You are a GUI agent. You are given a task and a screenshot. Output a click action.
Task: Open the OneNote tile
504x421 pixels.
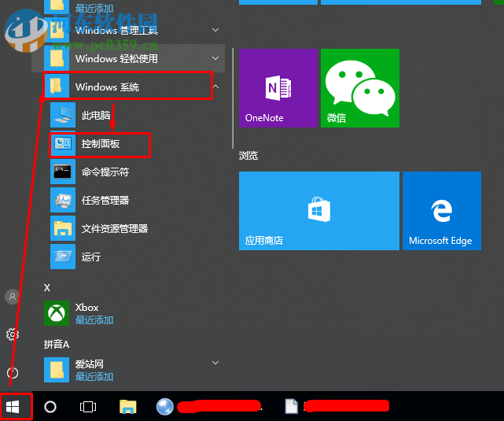click(278, 87)
